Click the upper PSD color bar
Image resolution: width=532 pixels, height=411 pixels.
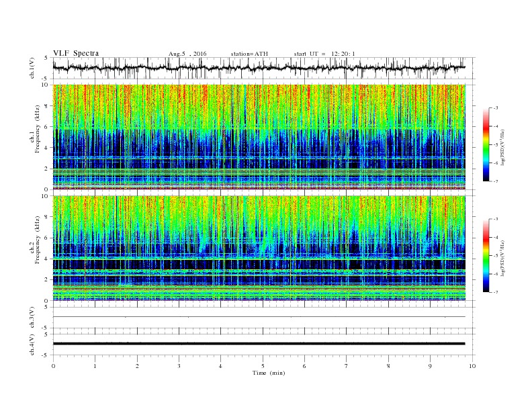click(486, 144)
